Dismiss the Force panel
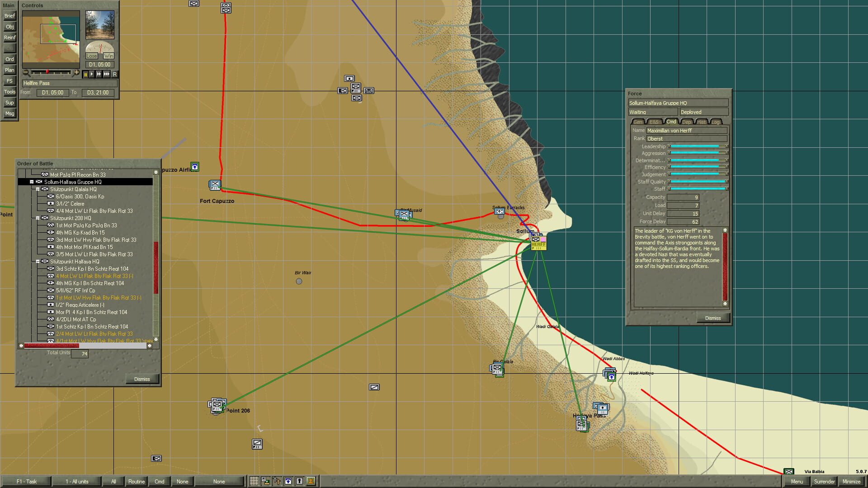The width and height of the screenshot is (868, 488). click(713, 318)
